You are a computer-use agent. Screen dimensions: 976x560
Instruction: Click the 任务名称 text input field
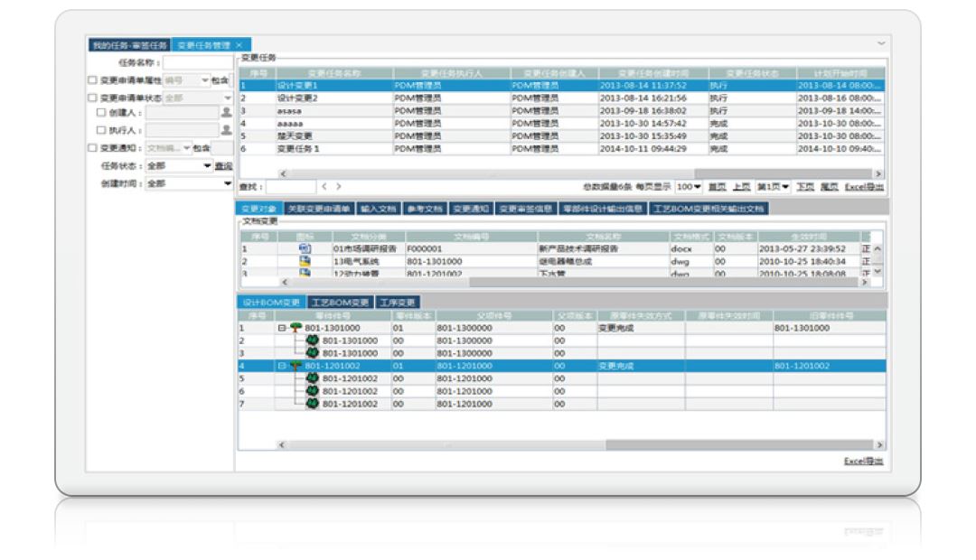point(195,63)
